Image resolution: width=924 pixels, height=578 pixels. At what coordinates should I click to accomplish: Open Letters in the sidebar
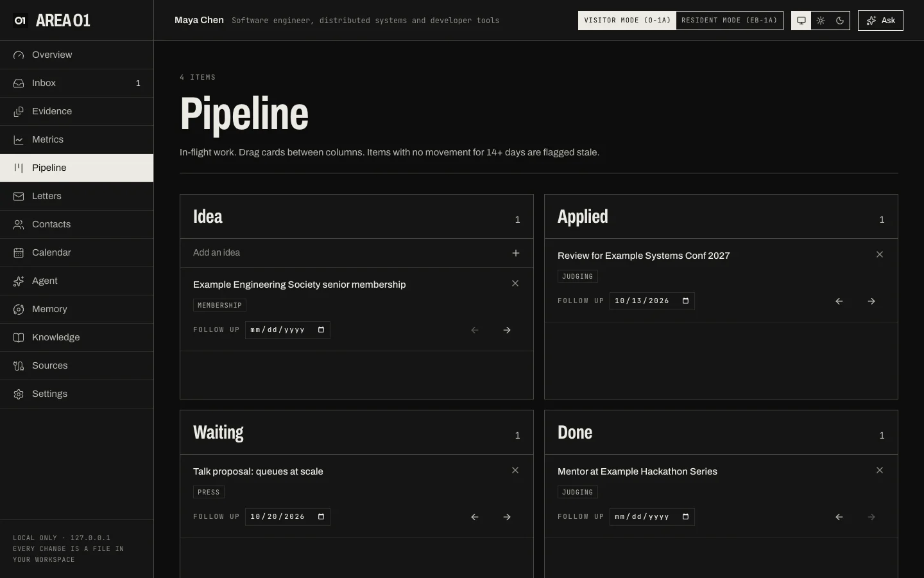click(x=77, y=197)
